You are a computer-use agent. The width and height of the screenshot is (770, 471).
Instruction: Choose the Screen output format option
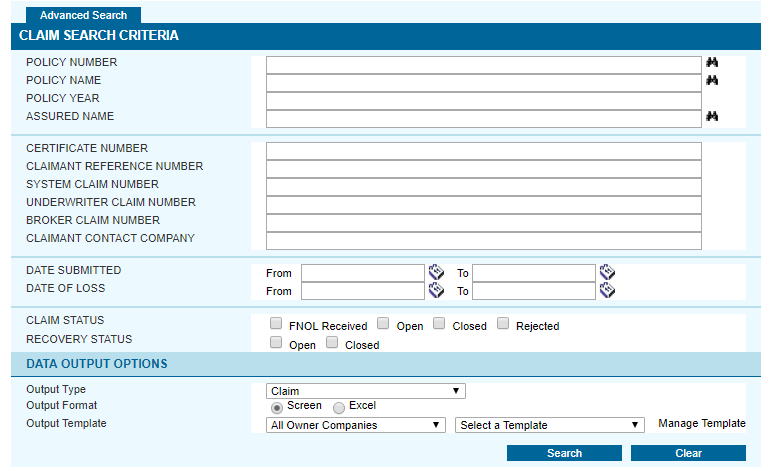[x=277, y=407]
